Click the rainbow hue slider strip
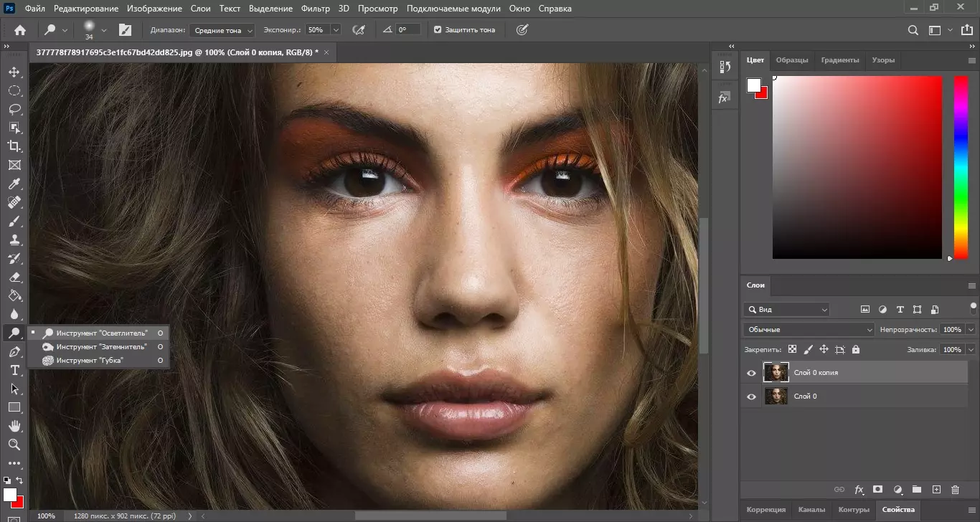 pos(960,165)
